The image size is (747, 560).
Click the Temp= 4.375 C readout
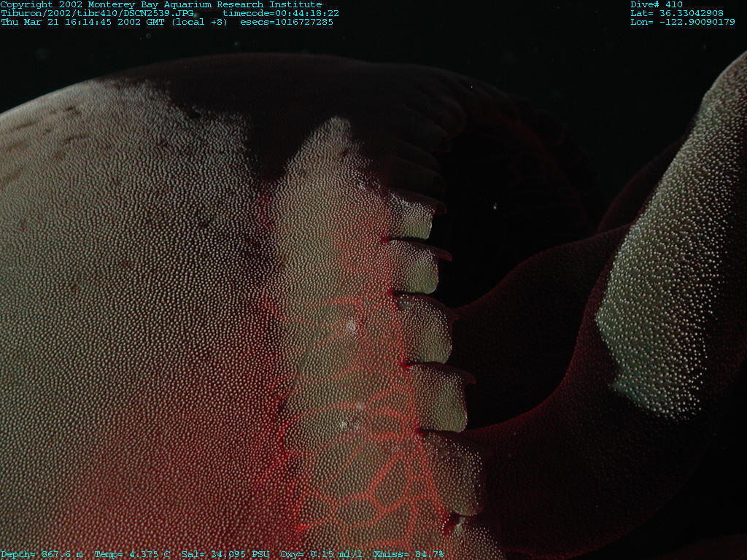(132, 554)
